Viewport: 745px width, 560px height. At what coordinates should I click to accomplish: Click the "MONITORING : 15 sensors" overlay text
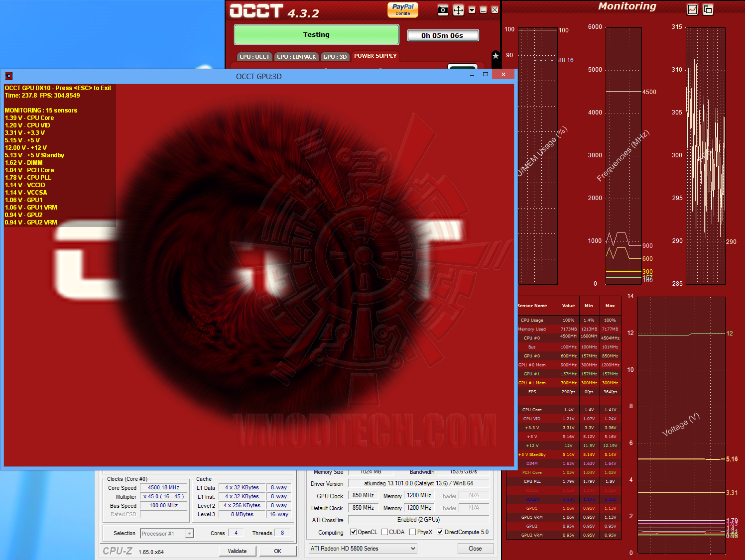[x=41, y=111]
